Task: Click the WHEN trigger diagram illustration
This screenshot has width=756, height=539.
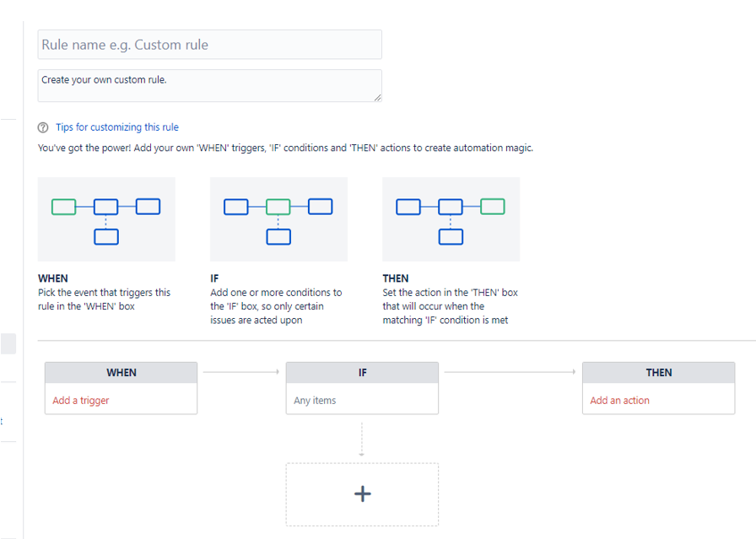Action: (106, 218)
